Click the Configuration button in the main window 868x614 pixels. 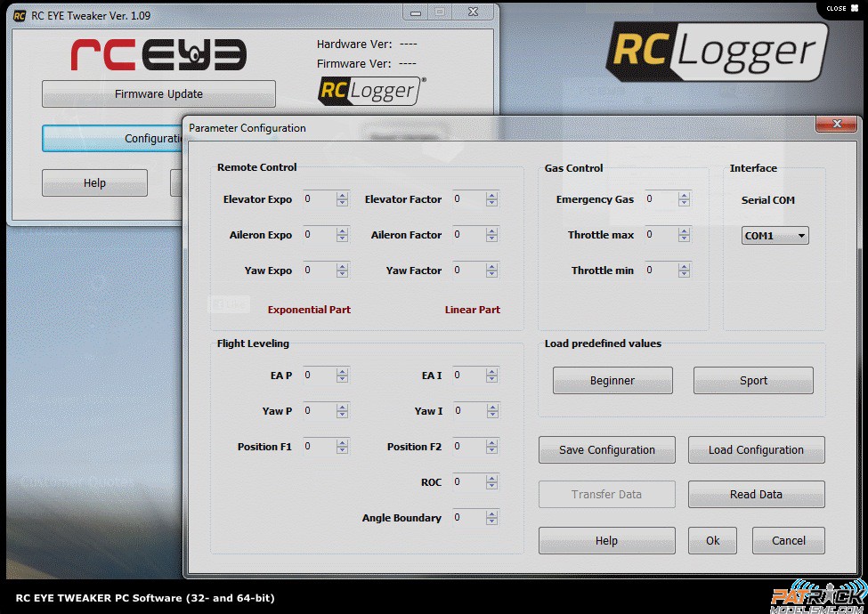click(112, 138)
